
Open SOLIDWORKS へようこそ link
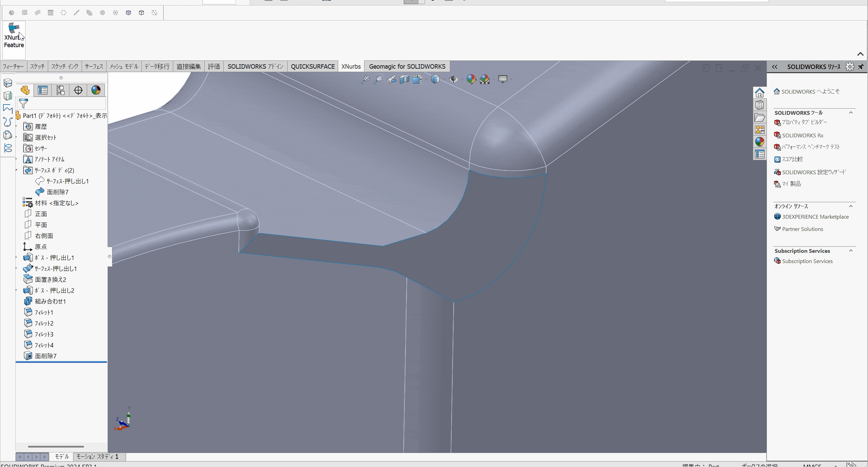[810, 92]
